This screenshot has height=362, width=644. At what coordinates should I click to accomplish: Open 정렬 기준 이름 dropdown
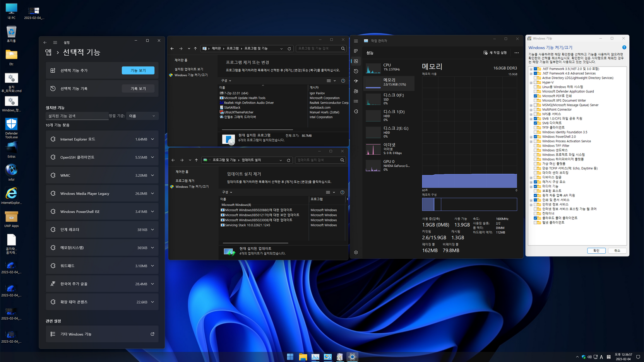[142, 116]
